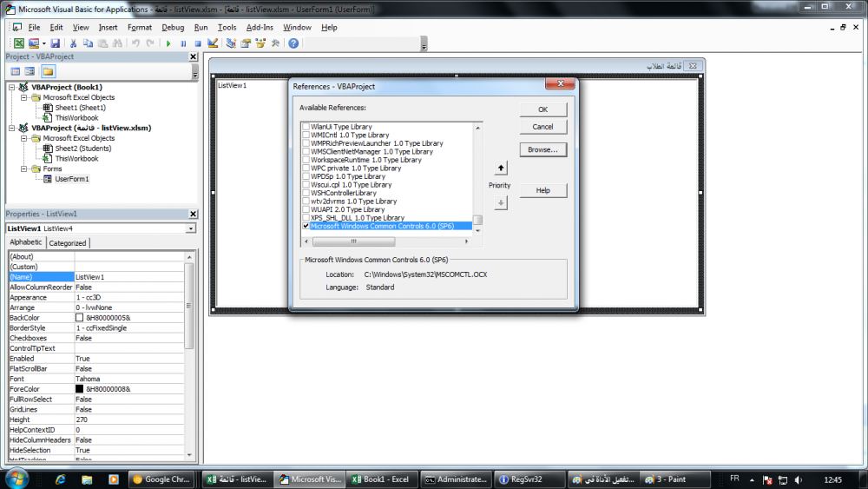Check WMPRichPreviewLauncher 1.0 Type Library
The image size is (868, 489).
click(x=306, y=143)
